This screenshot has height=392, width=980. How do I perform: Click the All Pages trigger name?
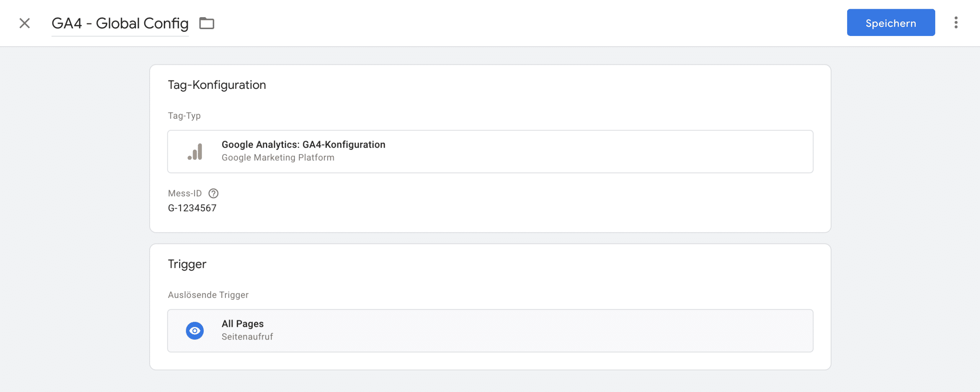[x=243, y=324]
